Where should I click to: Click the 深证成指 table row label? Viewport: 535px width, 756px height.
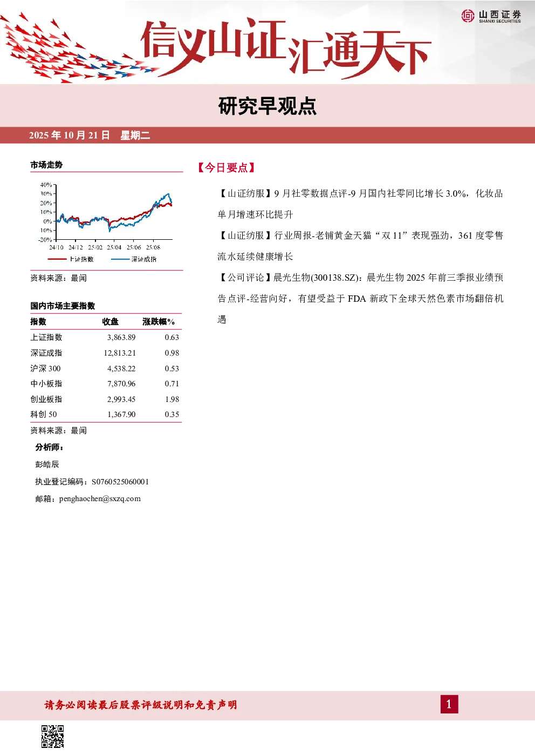46,353
